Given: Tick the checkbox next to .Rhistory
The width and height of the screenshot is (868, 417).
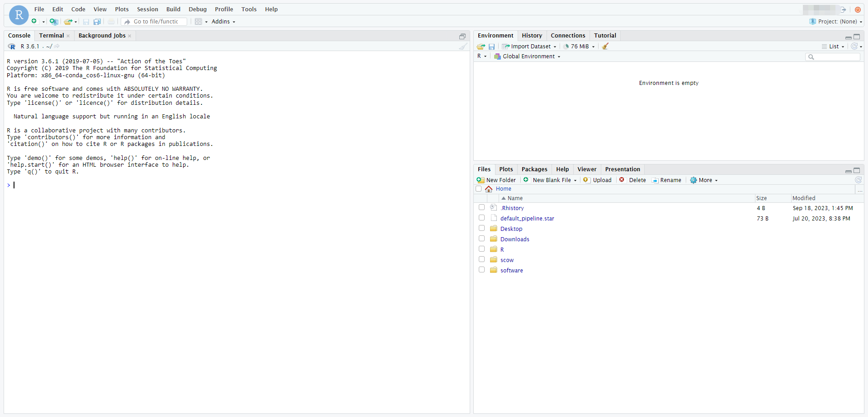Looking at the screenshot, I should 481,207.
